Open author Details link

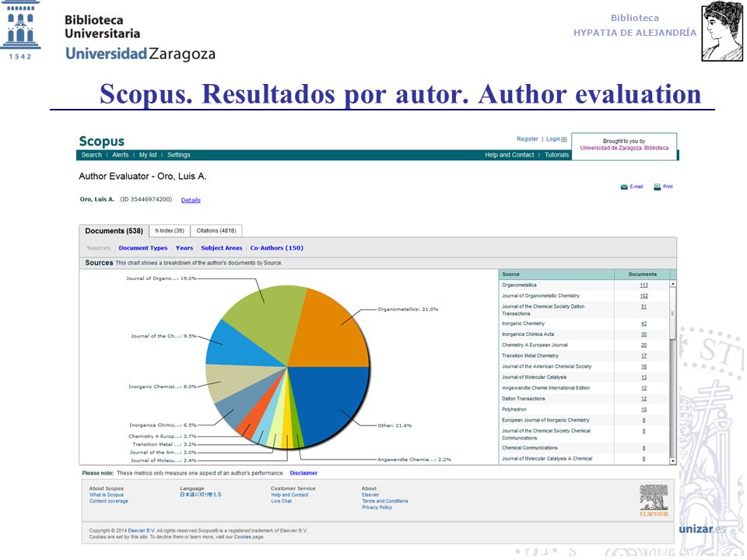pos(191,200)
